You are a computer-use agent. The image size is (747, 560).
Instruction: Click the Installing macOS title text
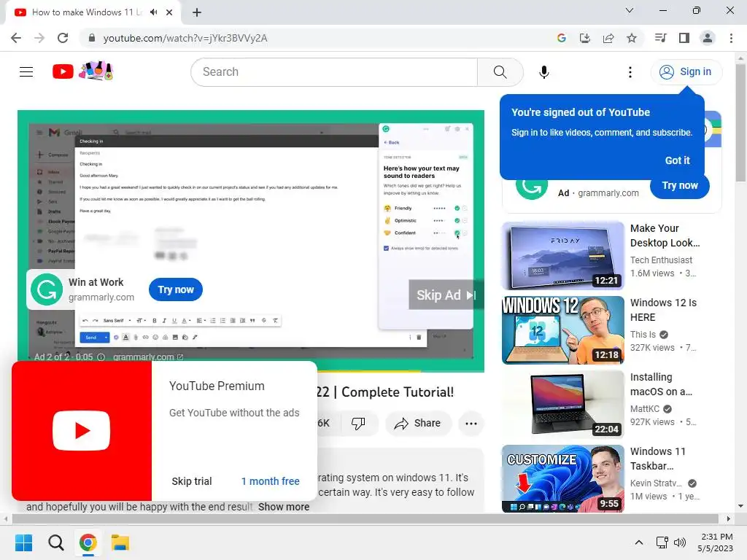pyautogui.click(x=661, y=384)
